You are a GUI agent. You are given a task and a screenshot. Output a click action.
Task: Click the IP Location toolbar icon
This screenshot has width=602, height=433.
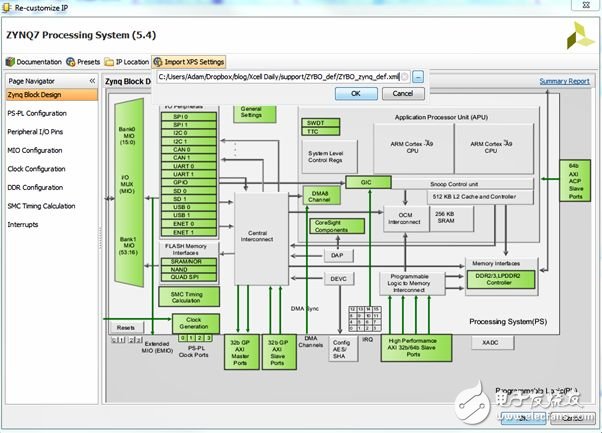pyautogui.click(x=127, y=61)
